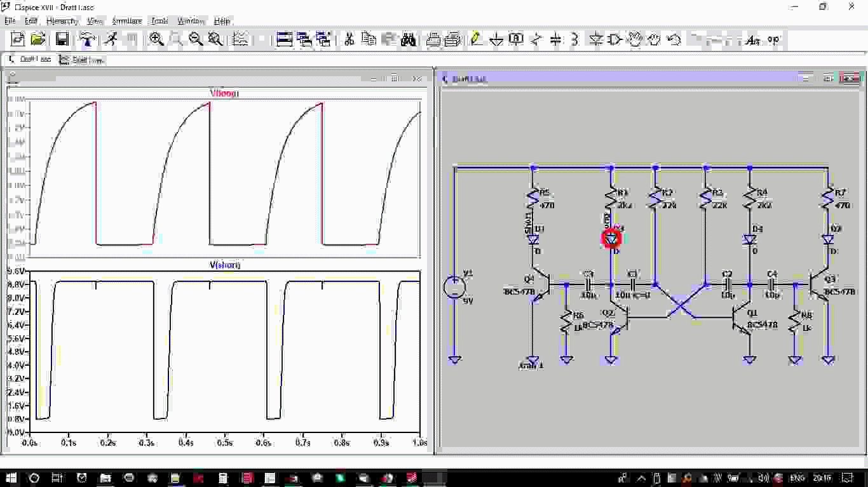The height and width of the screenshot is (487, 868).
Task: Select the Wire drawing pencil tool
Action: click(x=475, y=39)
